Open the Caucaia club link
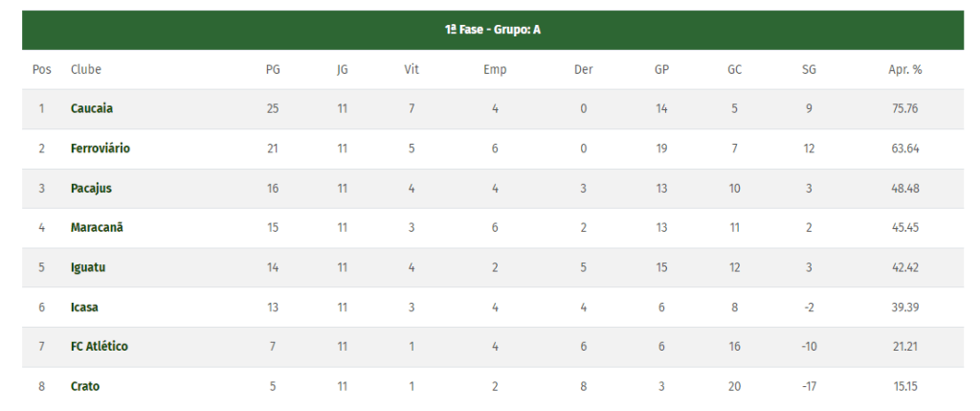The width and height of the screenshot is (980, 411). point(92,108)
